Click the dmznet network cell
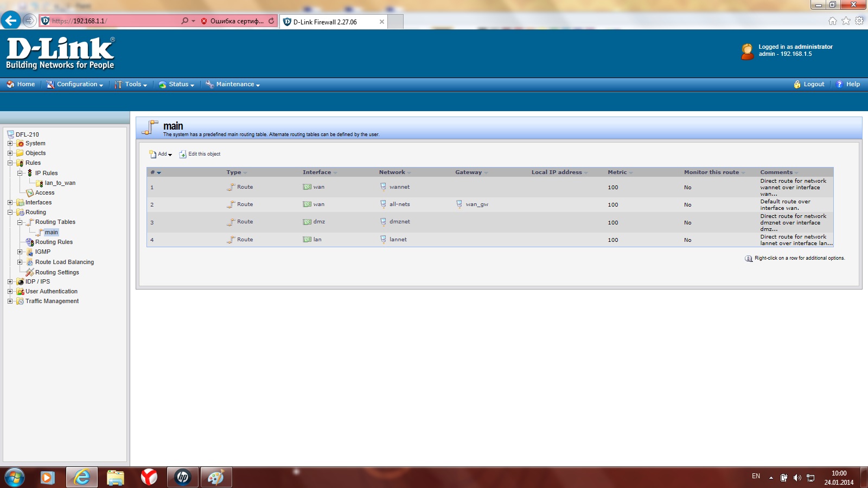Screen dimensions: 868x488 395,222
